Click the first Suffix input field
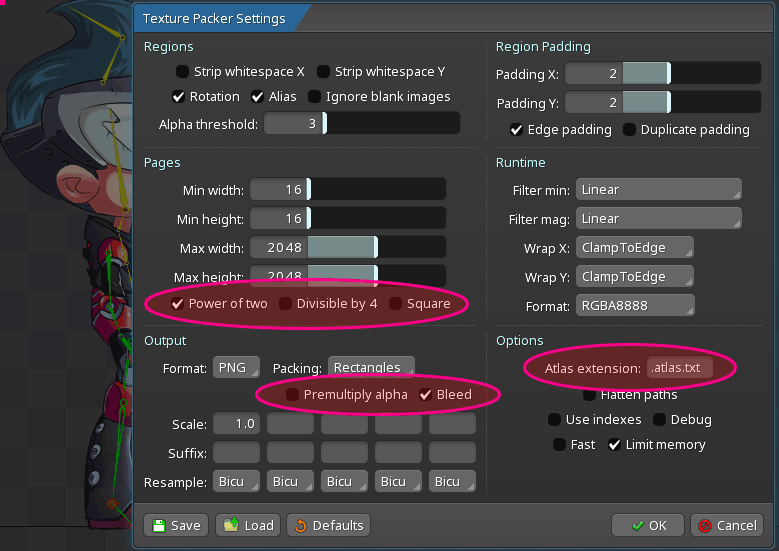Viewport: 779px width, 551px height. point(236,453)
